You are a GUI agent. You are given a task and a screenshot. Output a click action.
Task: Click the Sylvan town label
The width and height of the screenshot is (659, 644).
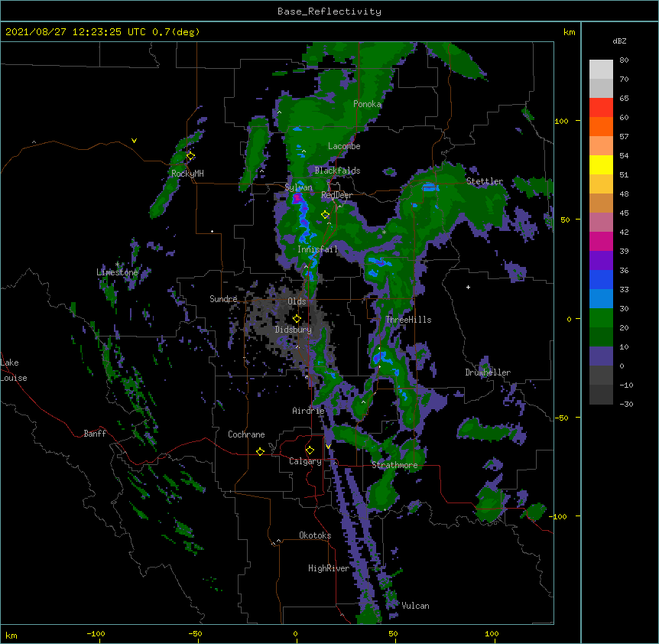pos(298,187)
